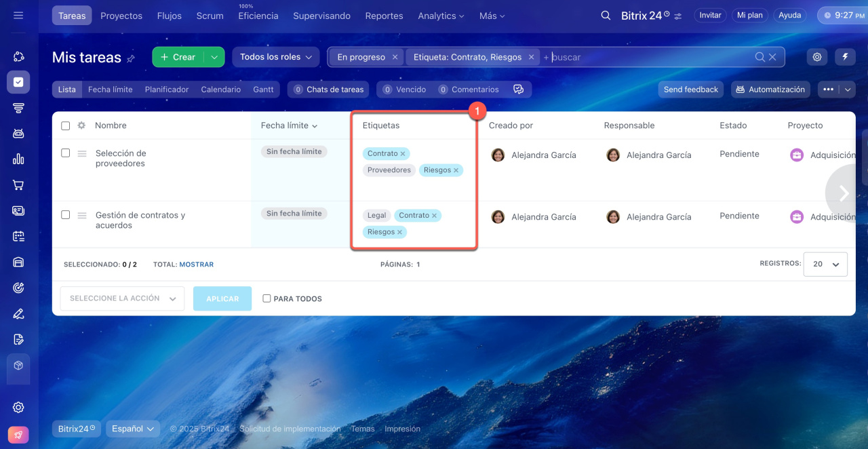This screenshot has width=868, height=449.
Task: Click the MOSTRAR total link
Action: pos(196,265)
